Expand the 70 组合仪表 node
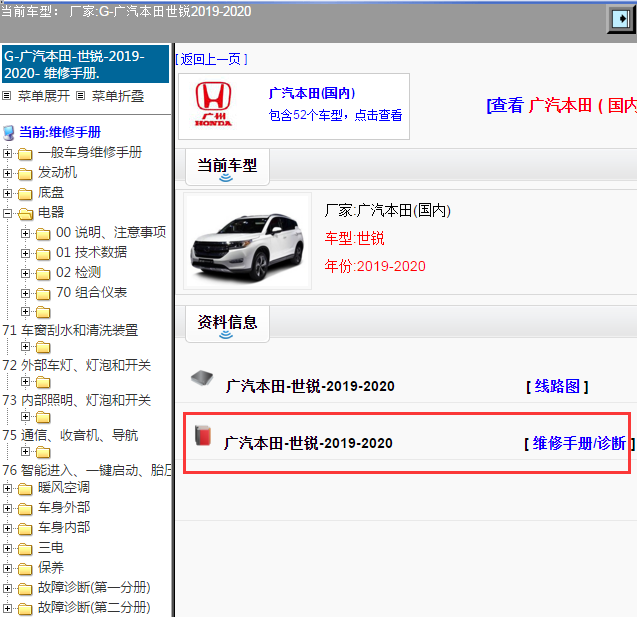This screenshot has height=617, width=637. pos(25,293)
